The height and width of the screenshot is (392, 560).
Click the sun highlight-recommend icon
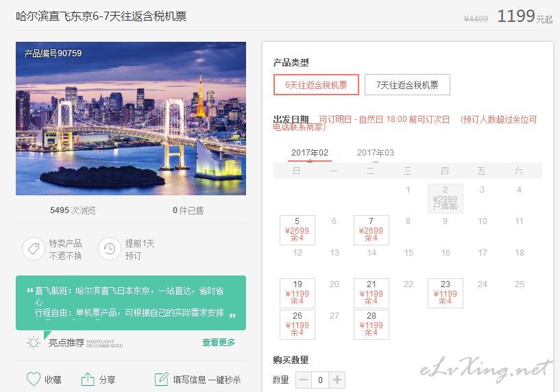pyautogui.click(x=34, y=343)
